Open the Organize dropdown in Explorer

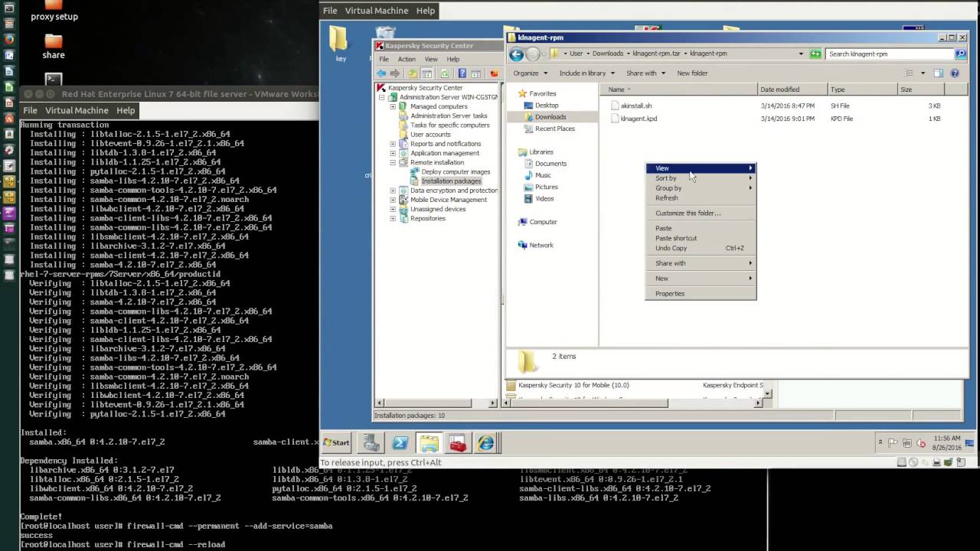pyautogui.click(x=530, y=73)
